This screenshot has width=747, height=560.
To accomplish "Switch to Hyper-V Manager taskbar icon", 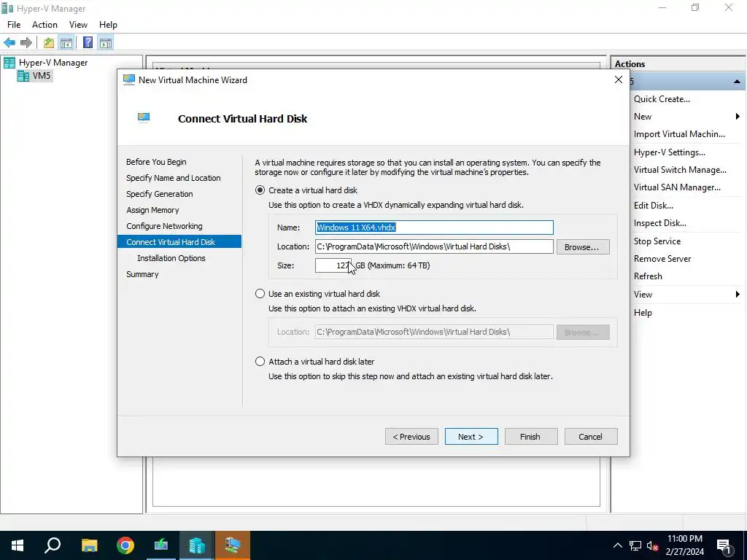I will coord(197,545).
